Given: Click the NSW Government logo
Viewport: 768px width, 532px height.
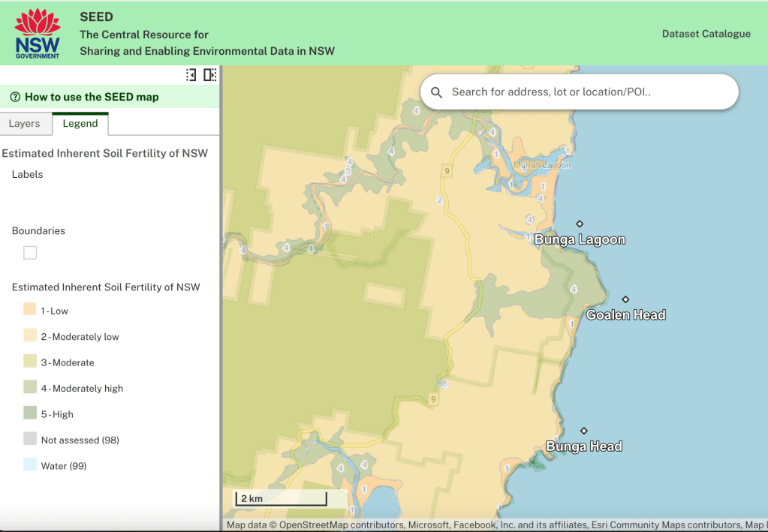Looking at the screenshot, I should [x=37, y=34].
